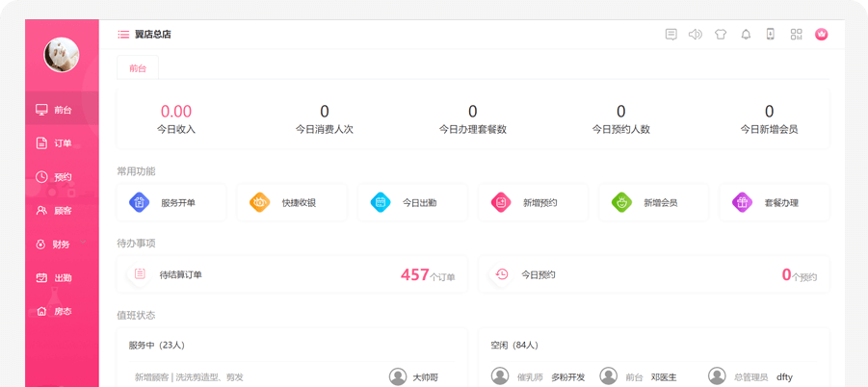Open the 套餐办理 shortcut
Image resolution: width=868 pixels, height=387 pixels.
774,203
